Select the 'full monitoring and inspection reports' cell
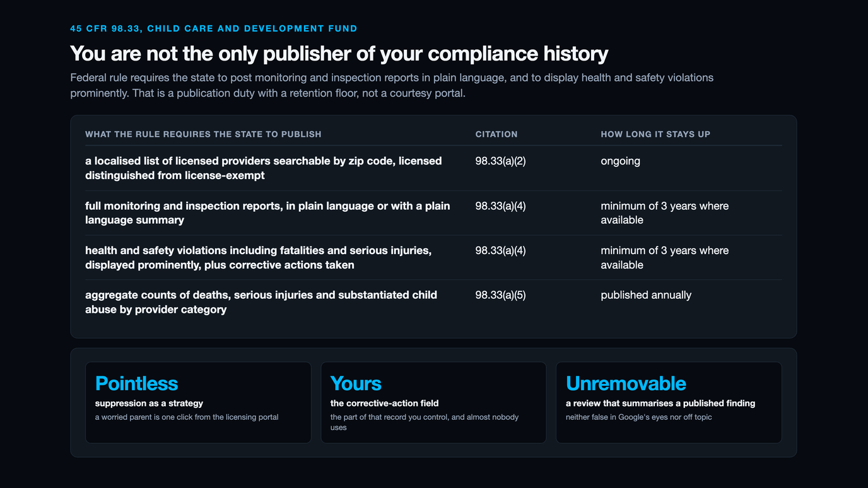The height and width of the screenshot is (488, 868). (267, 213)
